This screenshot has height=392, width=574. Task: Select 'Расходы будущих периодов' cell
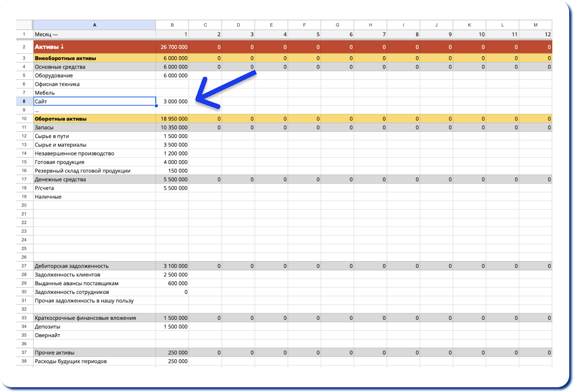[x=95, y=361]
